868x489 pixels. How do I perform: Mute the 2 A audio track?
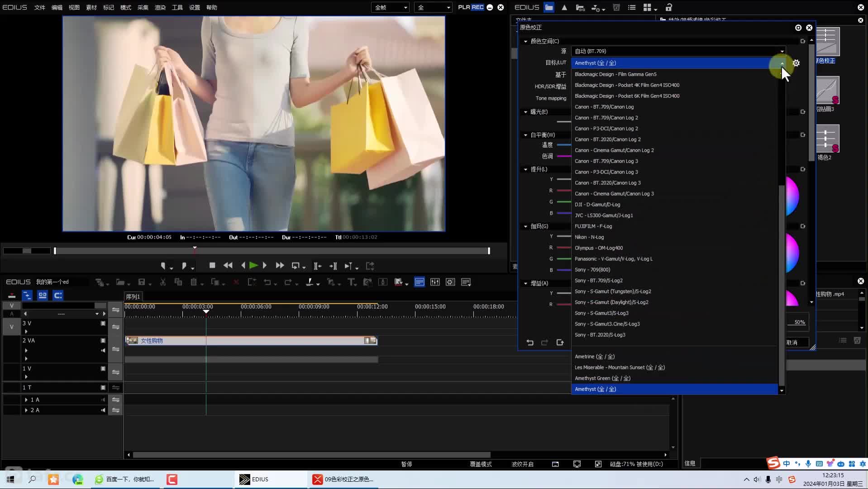(103, 410)
